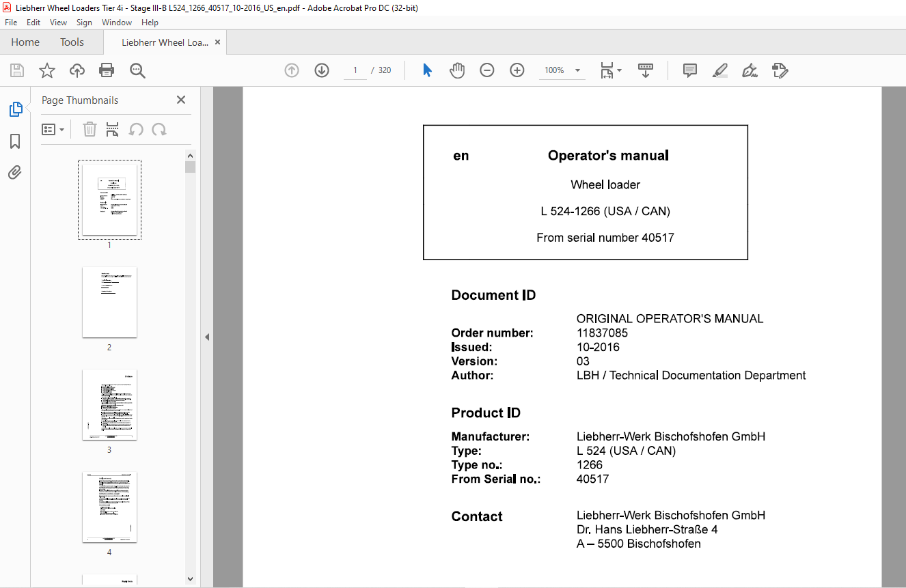Zoom in with the plus icon
The width and height of the screenshot is (906, 588).
517,70
